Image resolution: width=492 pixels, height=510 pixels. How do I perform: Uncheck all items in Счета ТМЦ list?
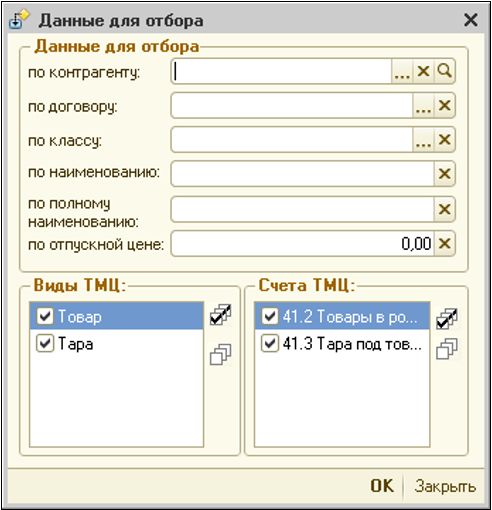447,349
